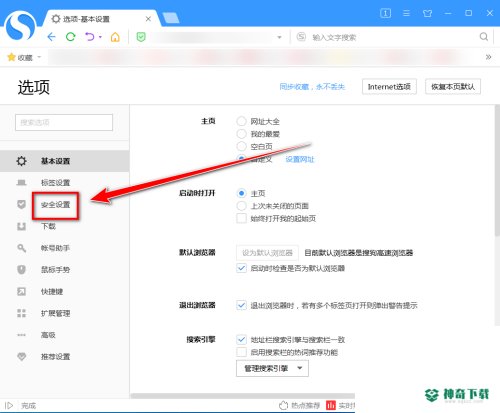This screenshot has height=413, width=500.
Task: Click the green refresh icon
Action: click(x=70, y=36)
